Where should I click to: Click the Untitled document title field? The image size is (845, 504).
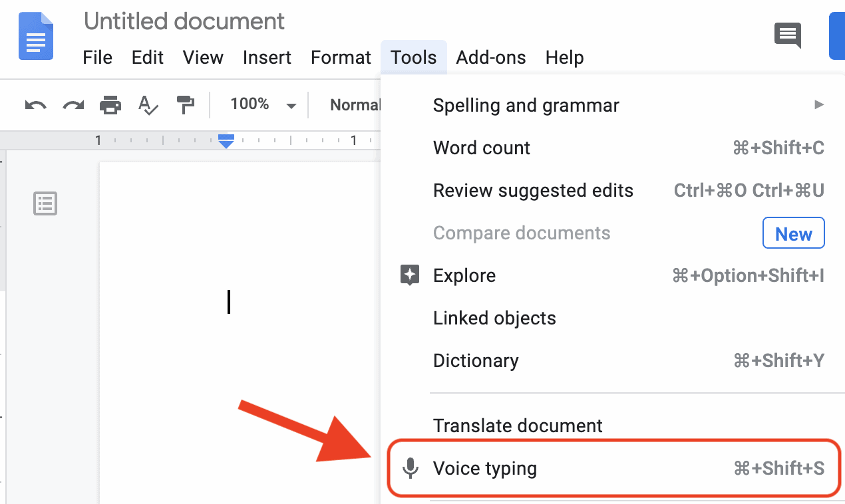[x=184, y=21]
